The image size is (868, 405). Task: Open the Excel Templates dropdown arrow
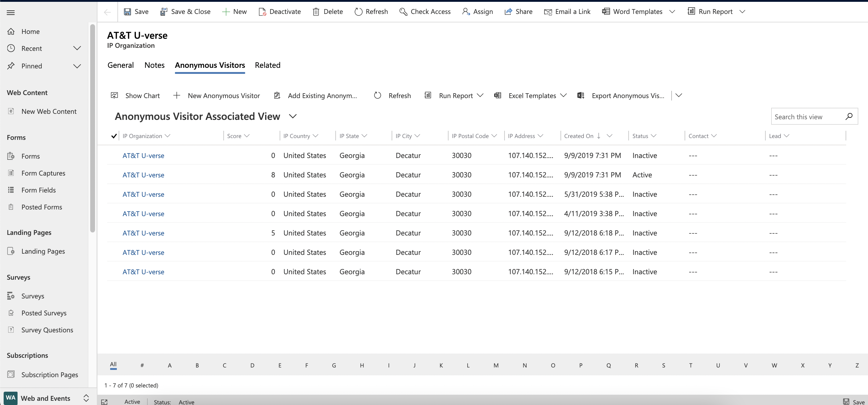(x=564, y=95)
